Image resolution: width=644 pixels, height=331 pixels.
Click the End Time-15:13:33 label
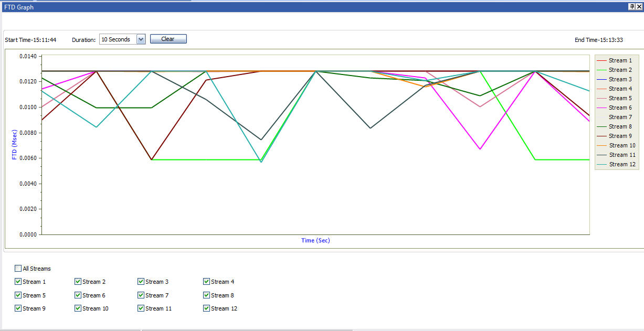(599, 40)
